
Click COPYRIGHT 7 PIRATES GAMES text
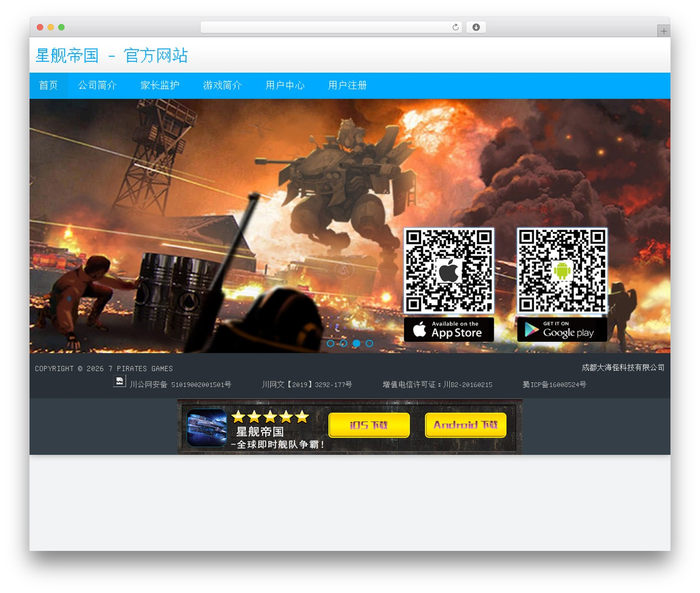[x=104, y=369]
